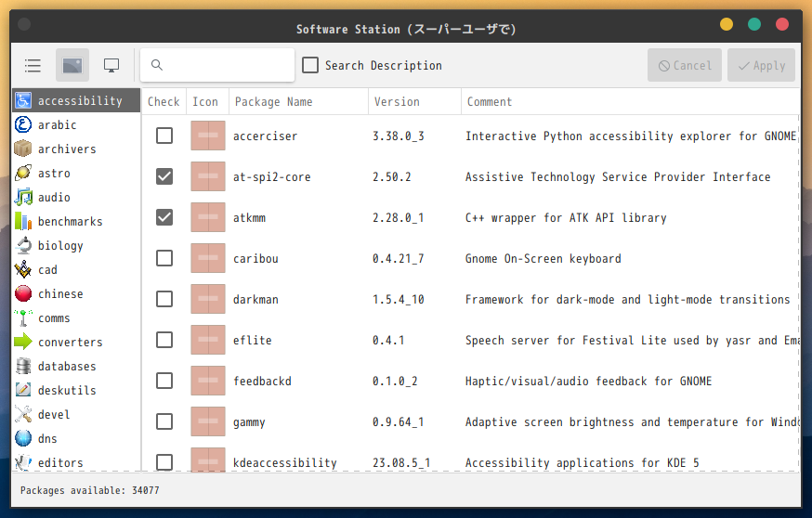Click the yellow minimize window button
This screenshot has width=812, height=518.
pos(727,24)
